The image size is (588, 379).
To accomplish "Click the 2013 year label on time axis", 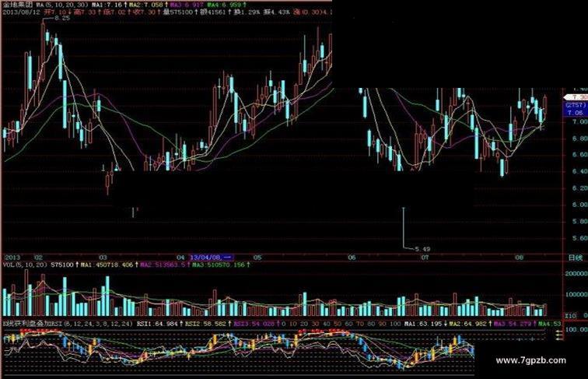I will [12, 258].
